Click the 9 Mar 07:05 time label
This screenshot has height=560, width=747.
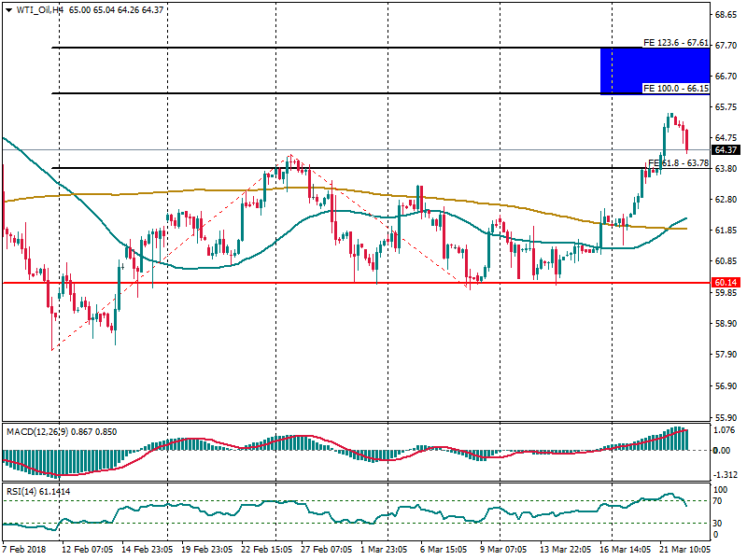503,552
